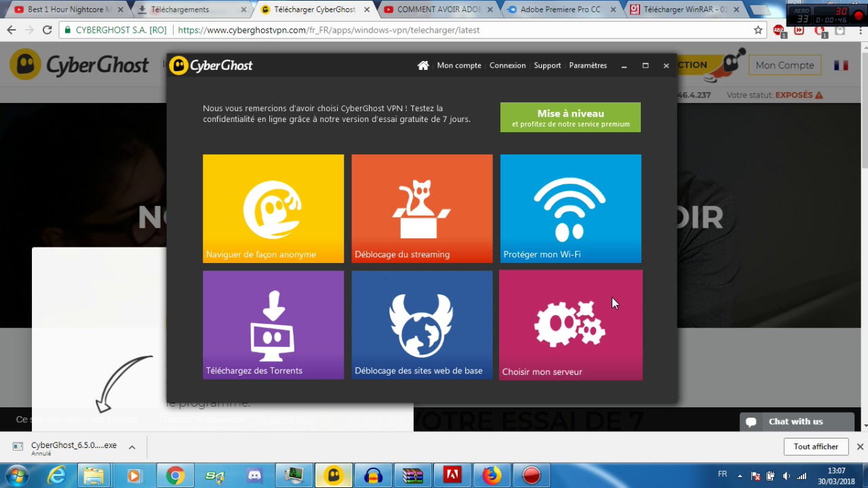Click the CyberGhost logo in the app window
The height and width of the screenshot is (488, 868).
(211, 65)
